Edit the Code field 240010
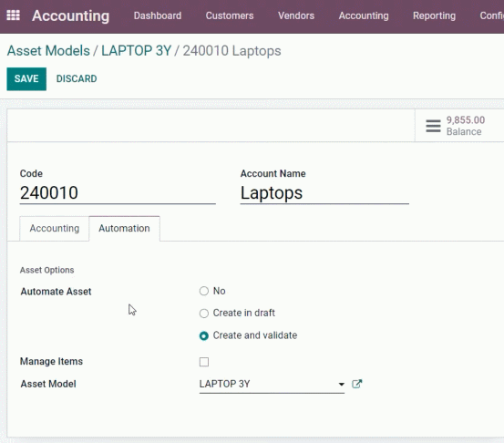This screenshot has height=443, width=504. (x=118, y=193)
